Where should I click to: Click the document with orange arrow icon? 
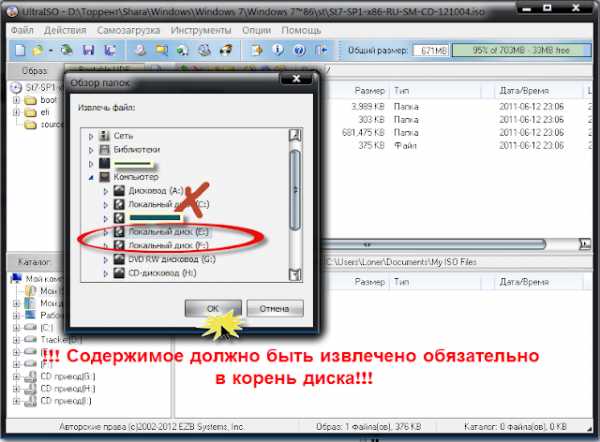pos(256,50)
